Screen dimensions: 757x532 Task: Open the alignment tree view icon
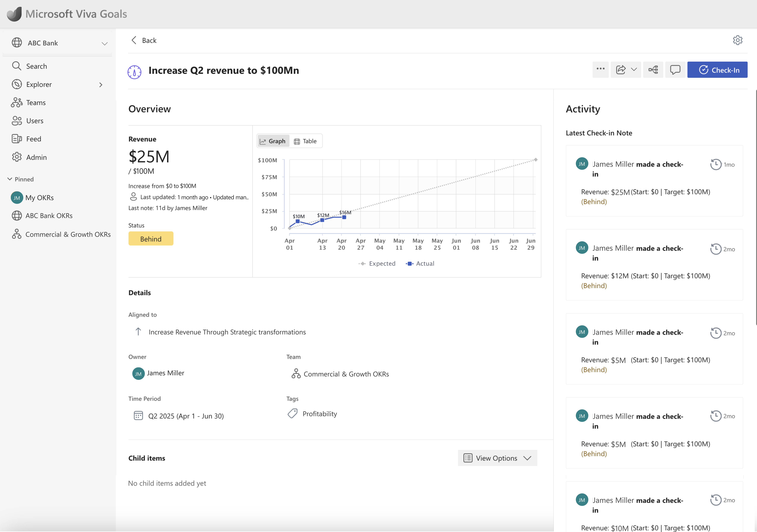pos(653,70)
